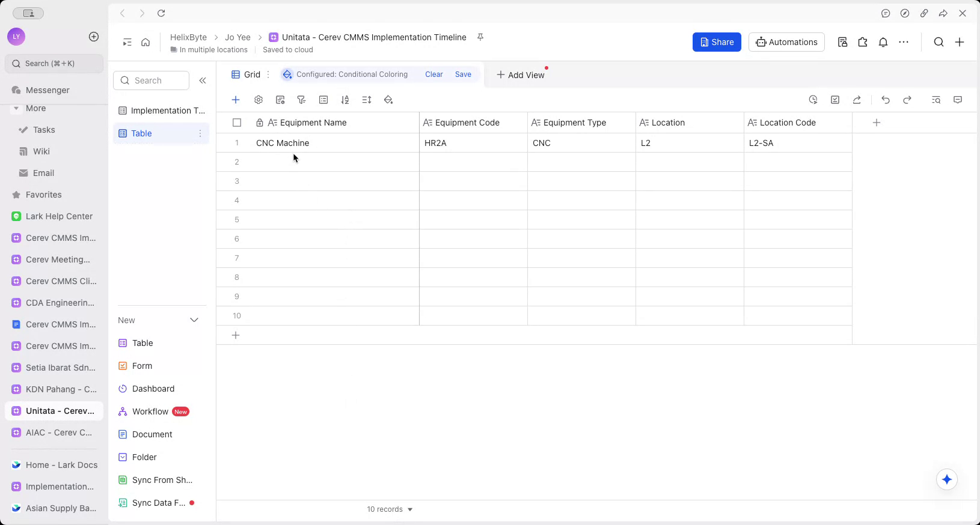Click the blue Share button
This screenshot has height=525, width=980.
click(x=717, y=42)
